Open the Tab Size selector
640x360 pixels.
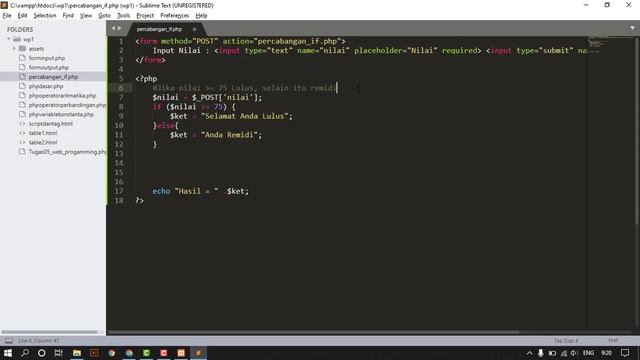566,340
